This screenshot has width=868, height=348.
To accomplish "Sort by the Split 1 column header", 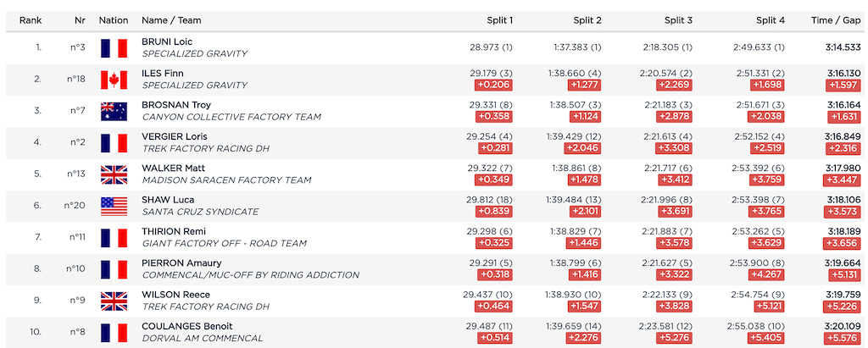I will click(500, 20).
